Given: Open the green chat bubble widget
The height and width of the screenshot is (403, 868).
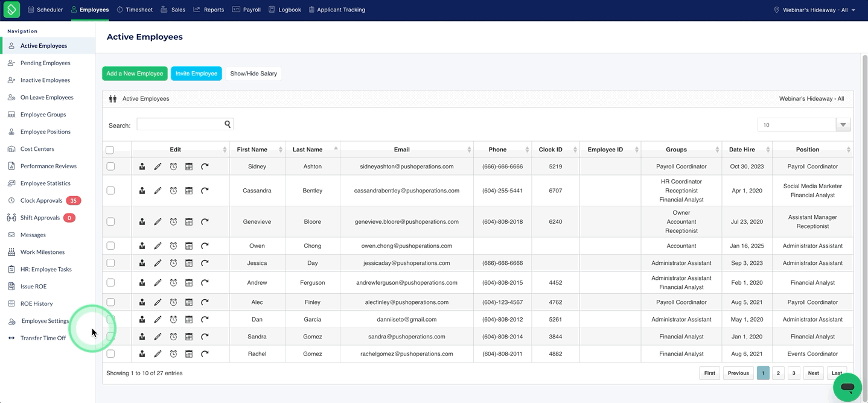Looking at the screenshot, I should point(847,387).
